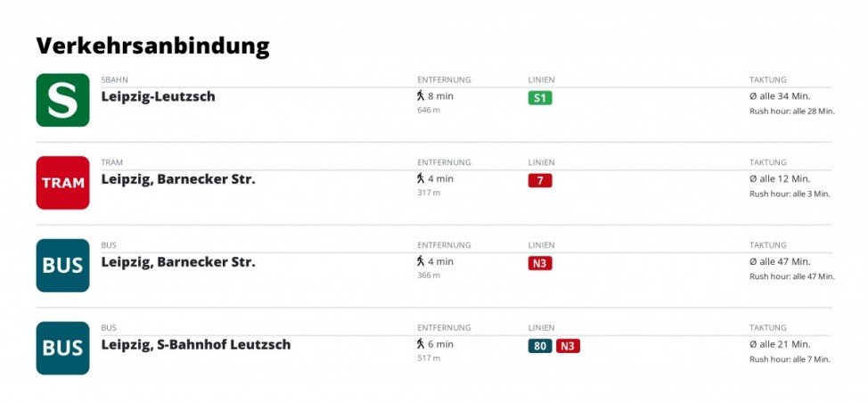Select the green S1 line badge

coord(540,99)
